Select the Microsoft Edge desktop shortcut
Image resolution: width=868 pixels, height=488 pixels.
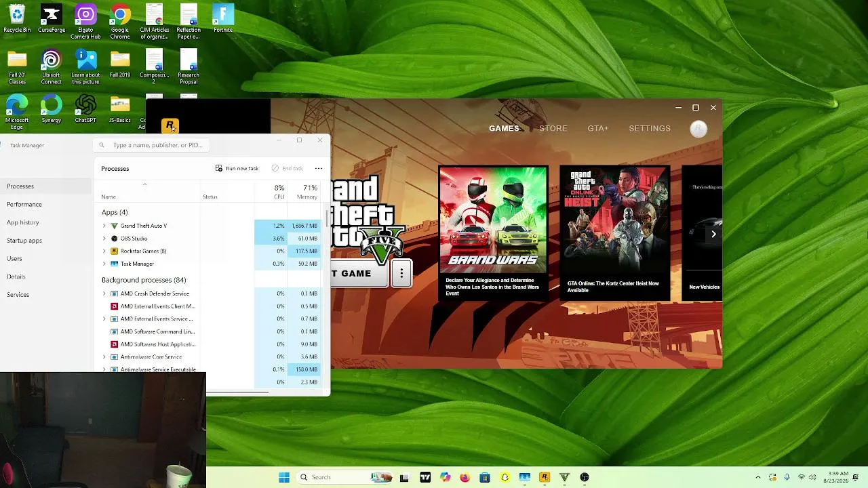coord(17,111)
